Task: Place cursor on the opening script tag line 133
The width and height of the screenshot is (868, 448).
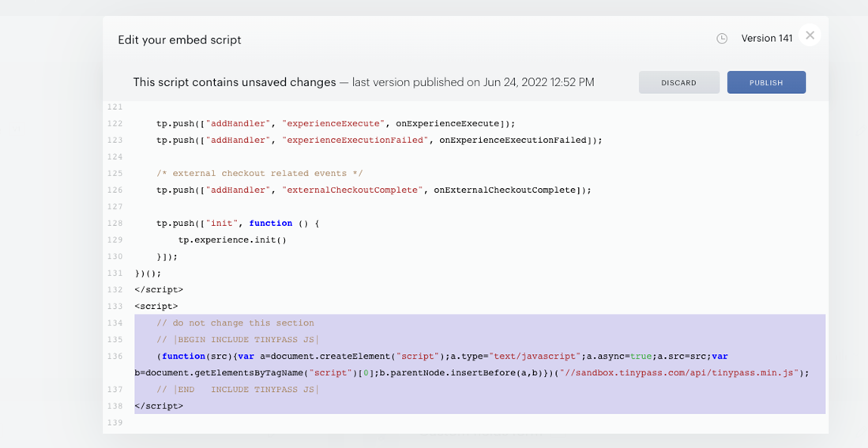Action: pos(156,307)
